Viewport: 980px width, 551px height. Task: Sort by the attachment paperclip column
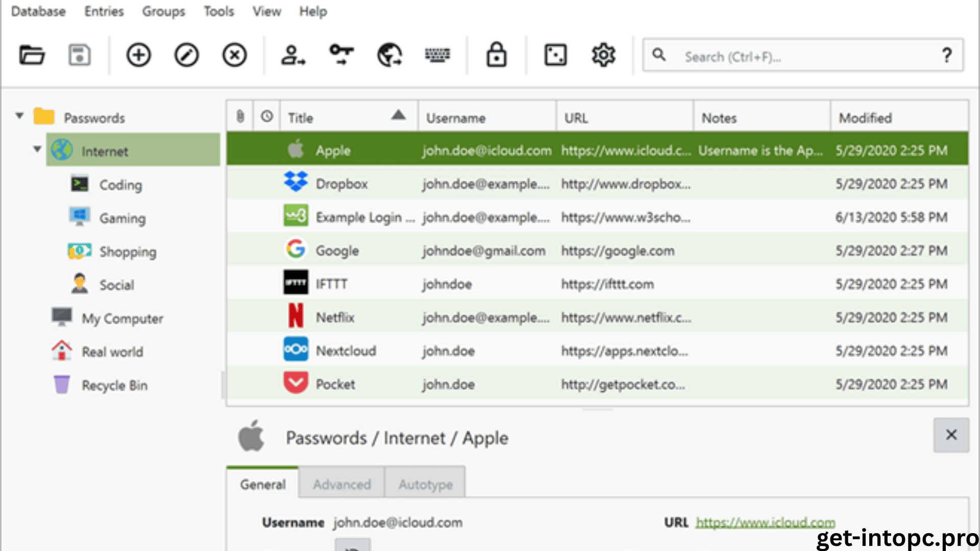pos(240,117)
